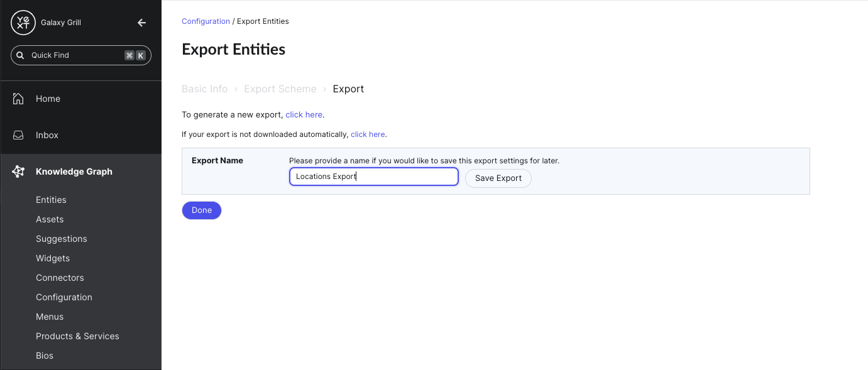This screenshot has height=370, width=868.
Task: Click the link to generate new export
Action: point(304,115)
